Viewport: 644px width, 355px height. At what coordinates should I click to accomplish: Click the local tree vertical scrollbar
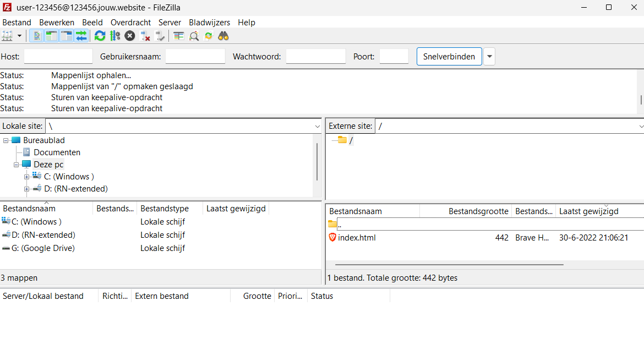[317, 161]
